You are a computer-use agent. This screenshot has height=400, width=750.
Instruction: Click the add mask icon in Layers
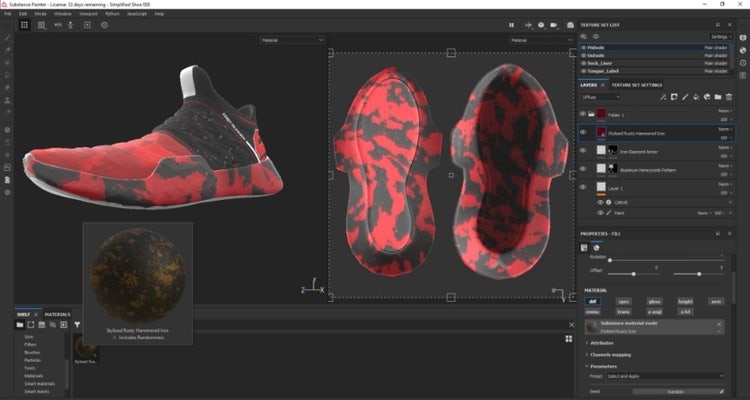[x=674, y=97]
